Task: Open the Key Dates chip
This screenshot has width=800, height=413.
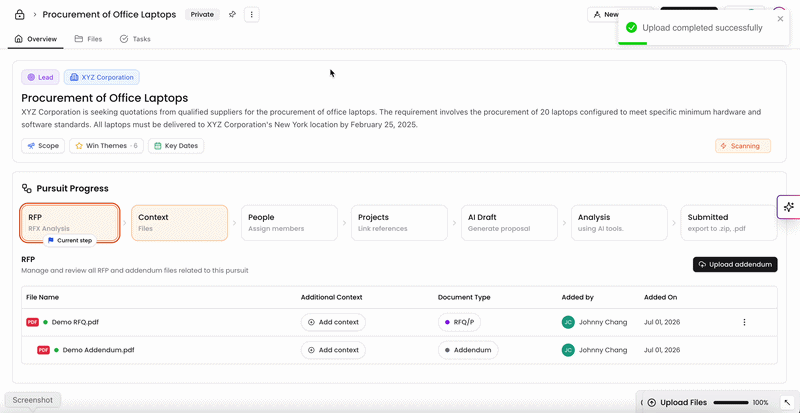Action: tap(176, 145)
